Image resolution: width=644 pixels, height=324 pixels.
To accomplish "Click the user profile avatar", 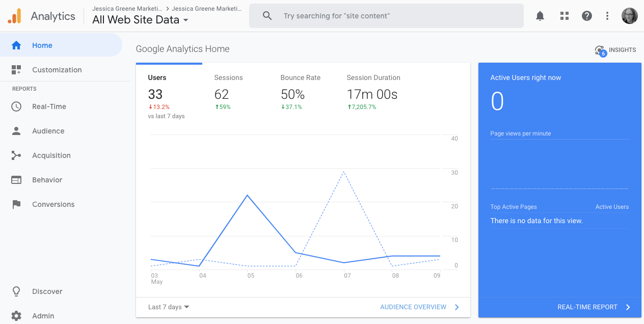I will click(630, 16).
